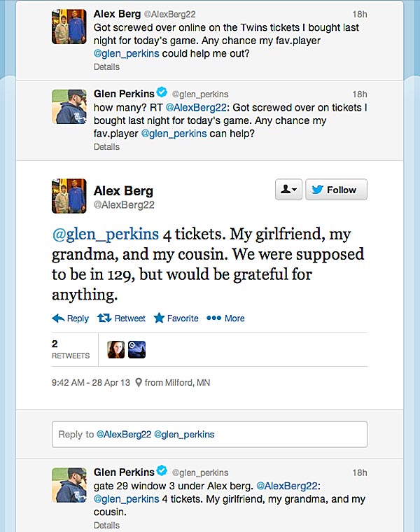Click Alex Berg's avatar in main tweet

[x=69, y=195]
